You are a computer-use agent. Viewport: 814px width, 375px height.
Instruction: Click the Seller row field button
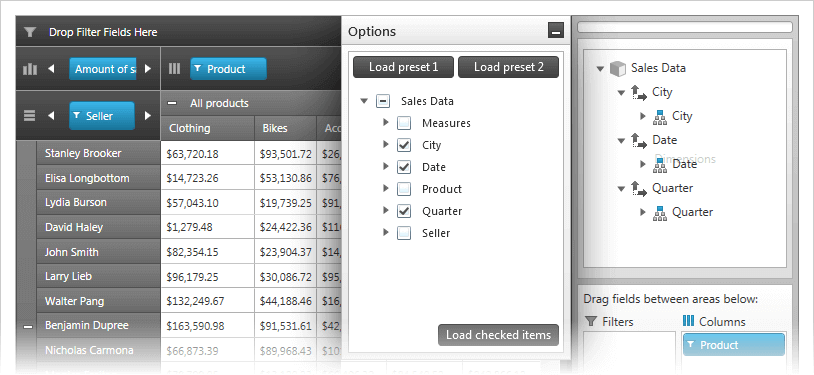pos(102,115)
